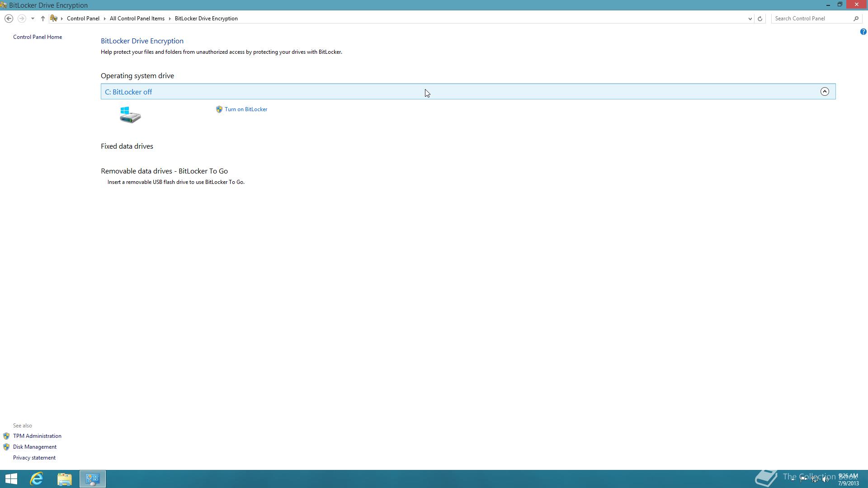Click the Control Panel icon in the address bar
The height and width of the screenshot is (488, 868).
tap(54, 19)
